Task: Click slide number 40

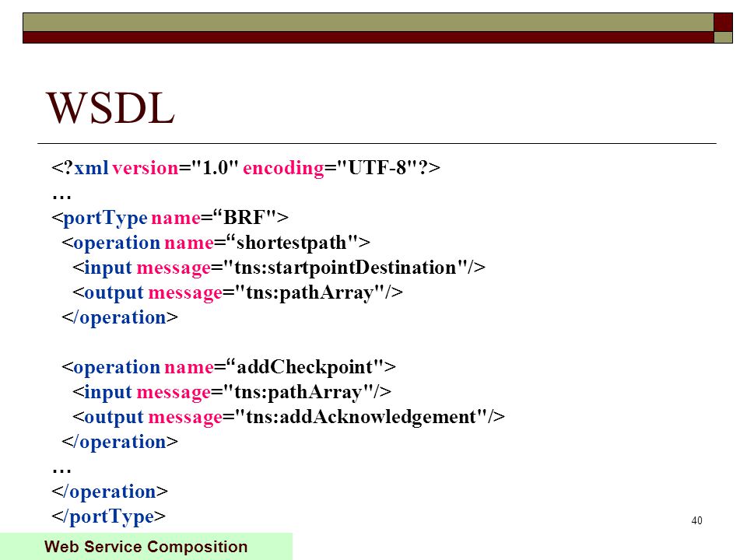Action: tap(696, 520)
